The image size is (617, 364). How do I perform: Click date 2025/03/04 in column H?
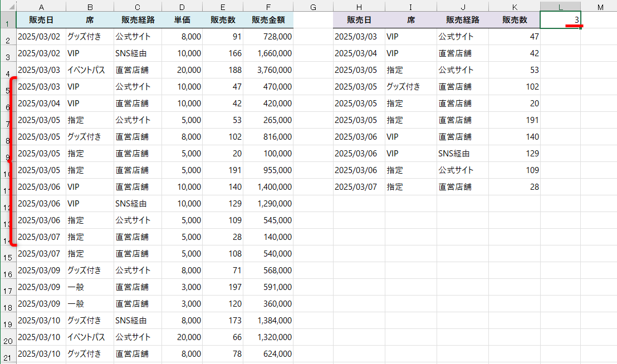pos(359,53)
